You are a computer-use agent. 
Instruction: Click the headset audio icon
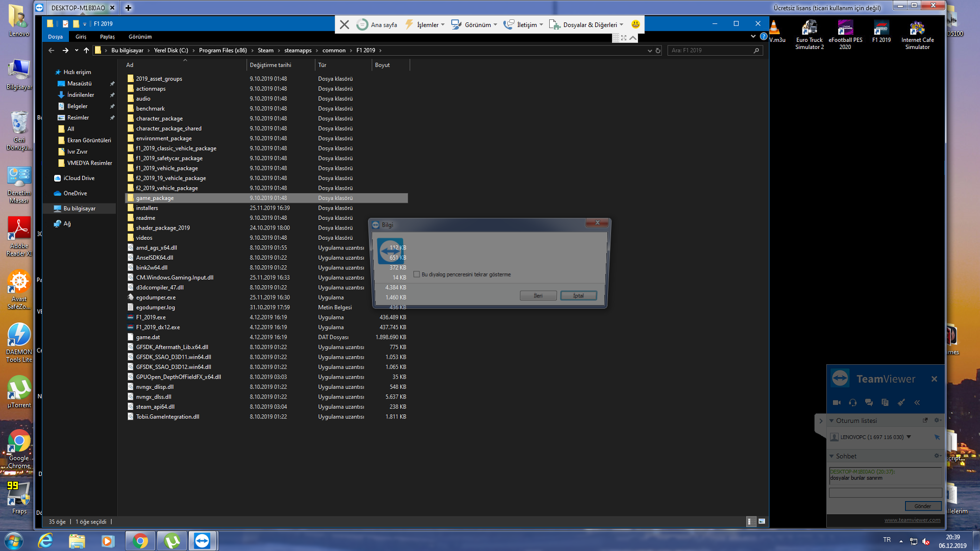[x=852, y=403]
